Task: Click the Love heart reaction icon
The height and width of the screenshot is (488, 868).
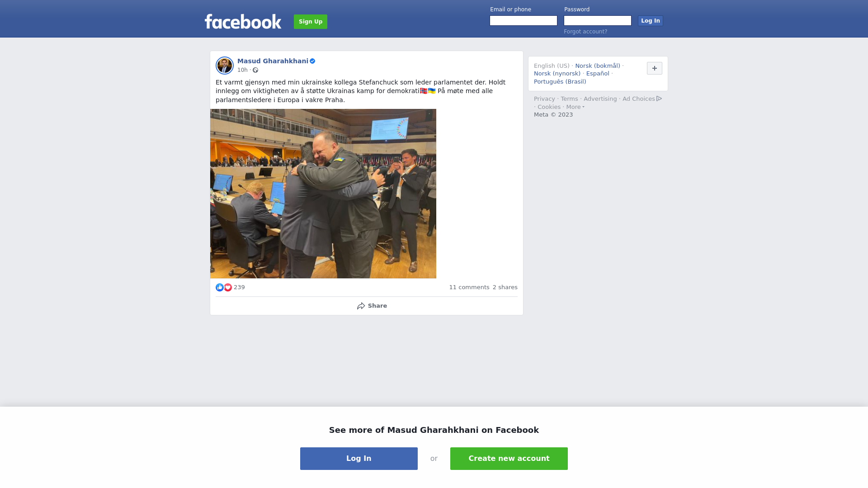Action: coord(228,287)
